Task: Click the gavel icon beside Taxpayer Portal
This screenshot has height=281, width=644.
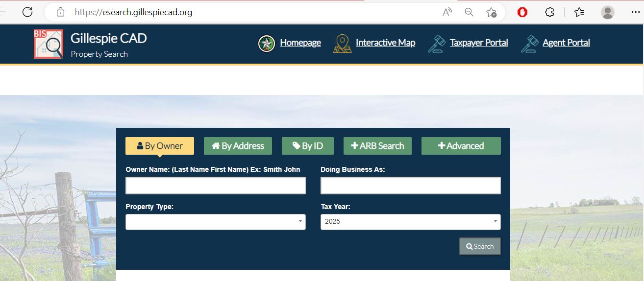Action: (436, 44)
